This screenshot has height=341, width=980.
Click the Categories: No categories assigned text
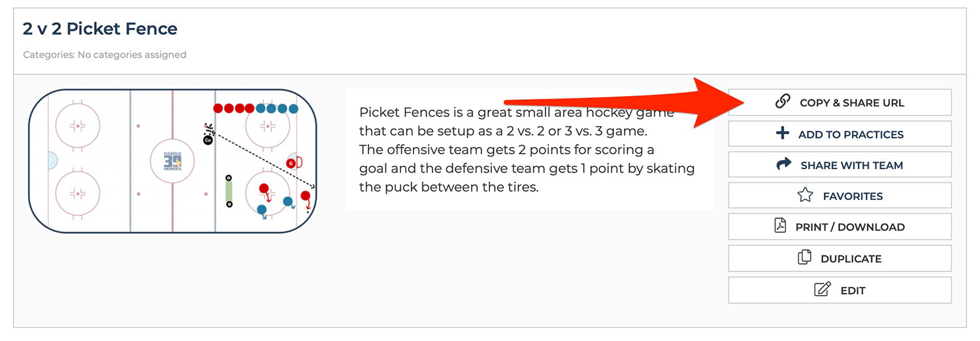pyautogui.click(x=105, y=55)
